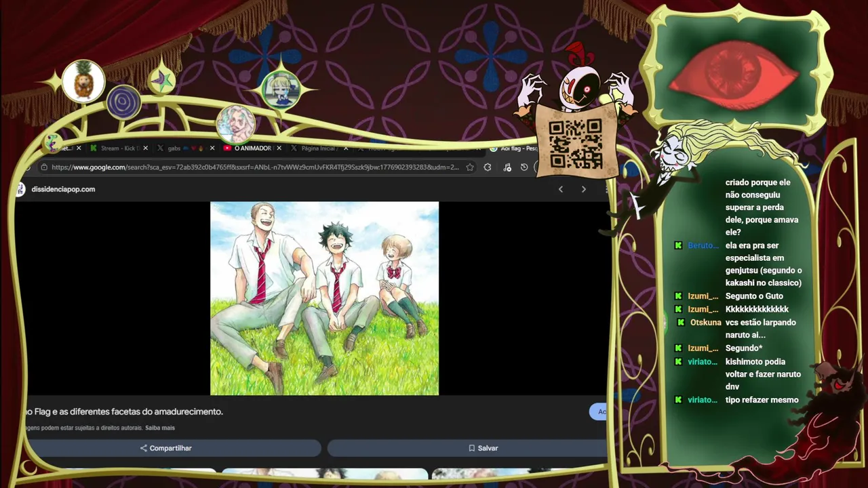The height and width of the screenshot is (488, 868).
Task: Open the history clock icon in toolbar
Action: (524, 167)
